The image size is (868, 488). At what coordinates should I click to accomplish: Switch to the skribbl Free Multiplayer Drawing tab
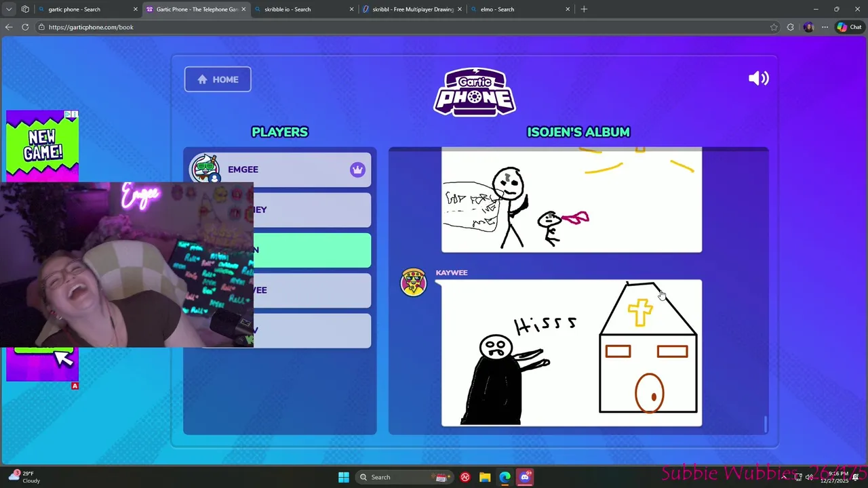tap(412, 9)
